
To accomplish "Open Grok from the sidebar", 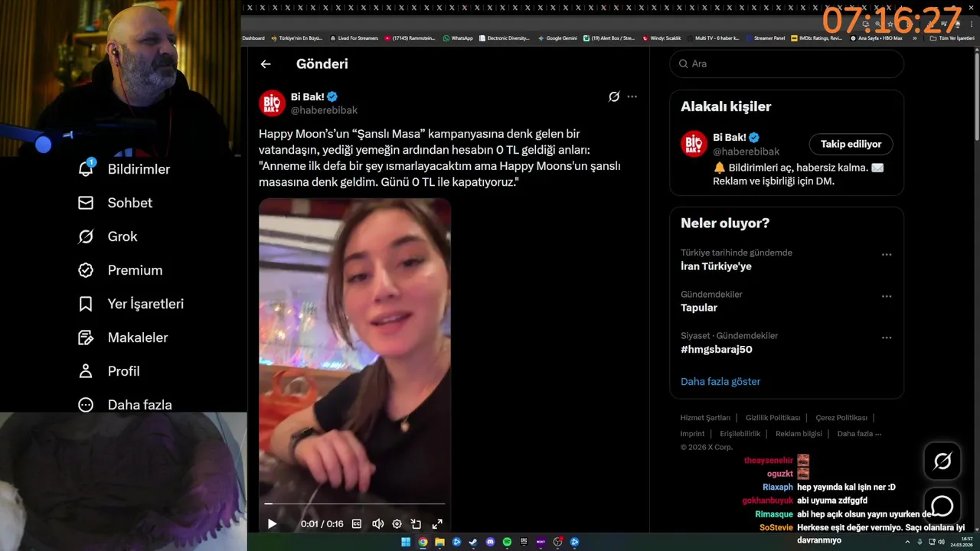I will (107, 236).
